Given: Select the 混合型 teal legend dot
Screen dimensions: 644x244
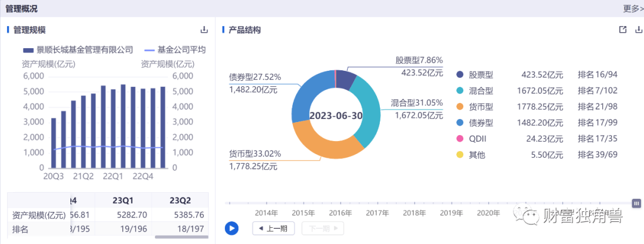Looking at the screenshot, I should tap(460, 91).
